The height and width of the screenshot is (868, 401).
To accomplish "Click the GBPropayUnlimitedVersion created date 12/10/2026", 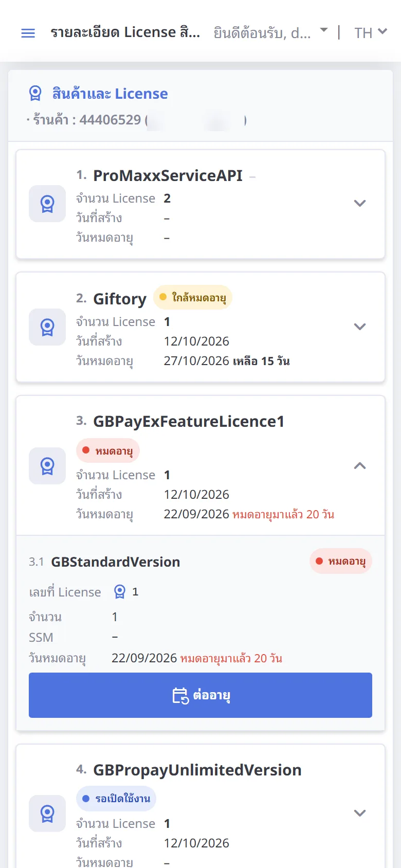I will coord(196,843).
